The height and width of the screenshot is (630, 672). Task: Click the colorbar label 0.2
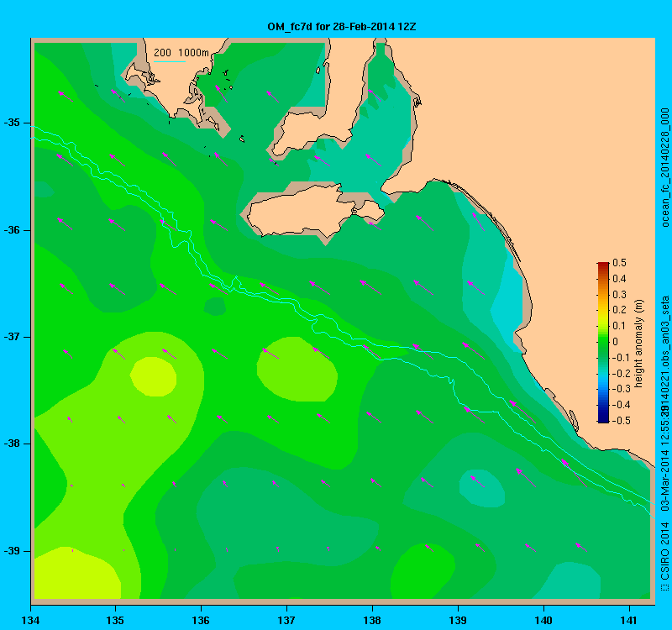tap(619, 310)
